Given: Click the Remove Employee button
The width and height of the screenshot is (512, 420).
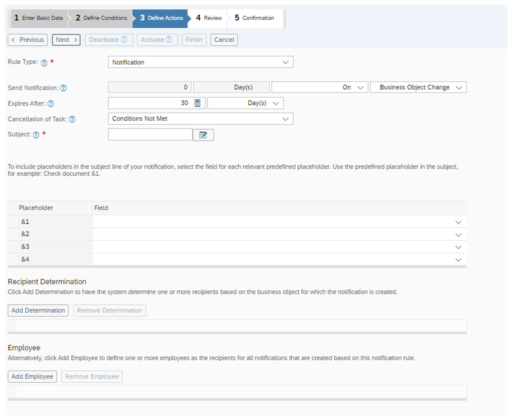Looking at the screenshot, I should pos(92,377).
